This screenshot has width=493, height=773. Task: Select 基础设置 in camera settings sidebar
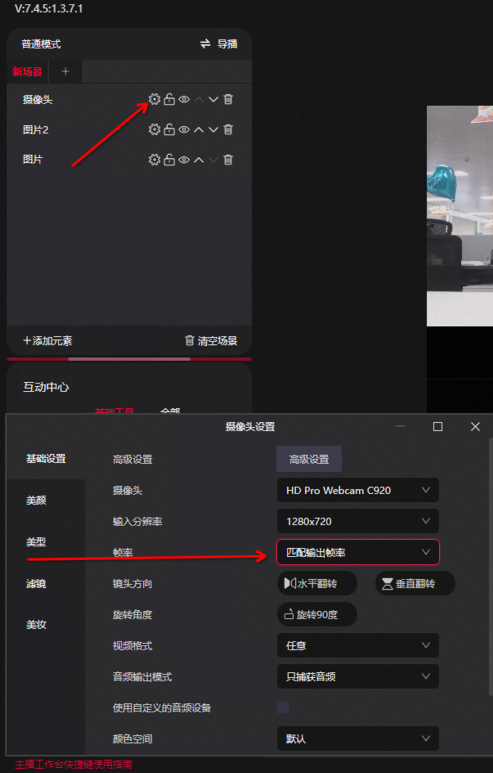click(x=46, y=458)
